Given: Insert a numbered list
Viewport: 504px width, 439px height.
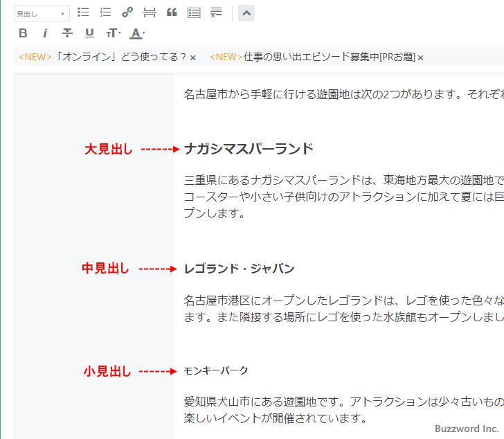Looking at the screenshot, I should 105,13.
